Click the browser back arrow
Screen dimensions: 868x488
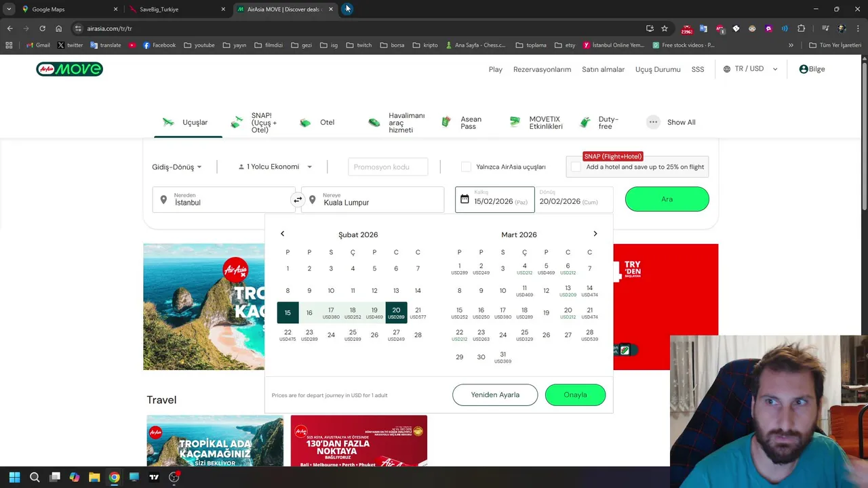9,28
